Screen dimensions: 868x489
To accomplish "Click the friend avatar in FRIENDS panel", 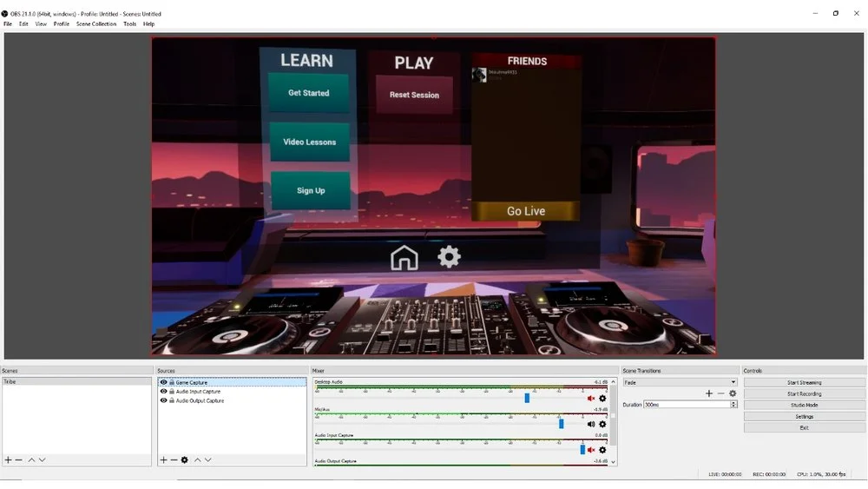I will point(479,75).
